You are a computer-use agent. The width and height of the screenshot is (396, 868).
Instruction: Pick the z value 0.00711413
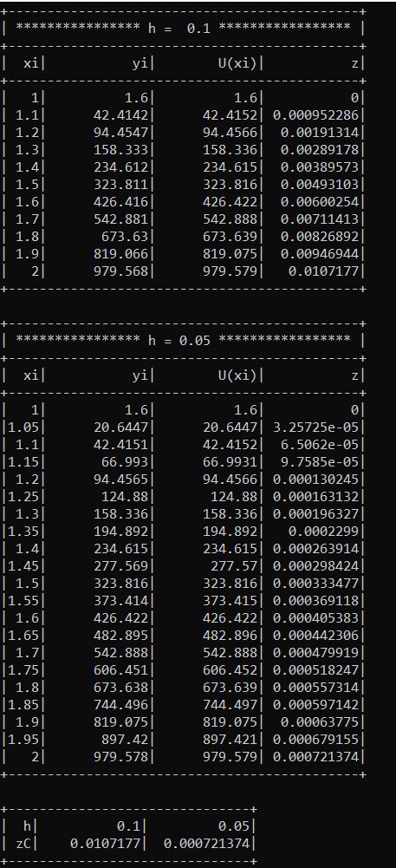320,219
